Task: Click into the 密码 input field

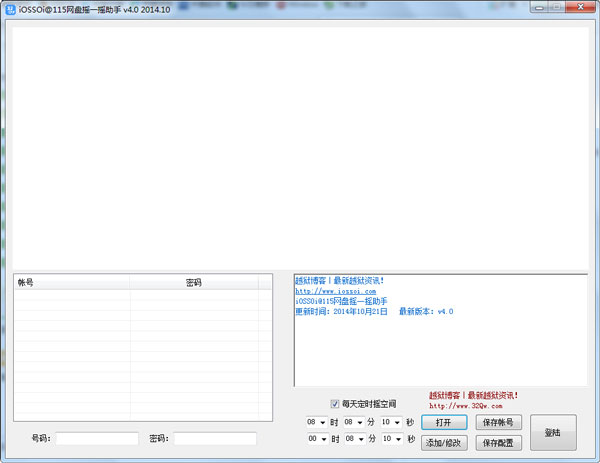Action: (x=215, y=439)
